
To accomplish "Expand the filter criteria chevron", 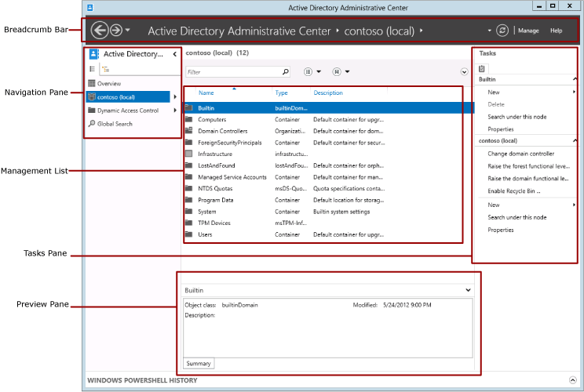I will (464, 72).
